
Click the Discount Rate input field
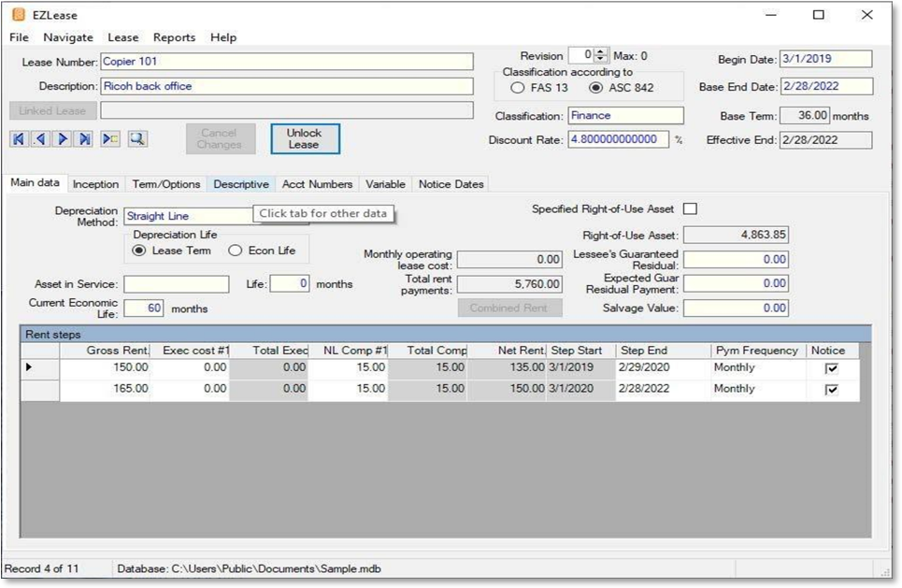coord(619,139)
